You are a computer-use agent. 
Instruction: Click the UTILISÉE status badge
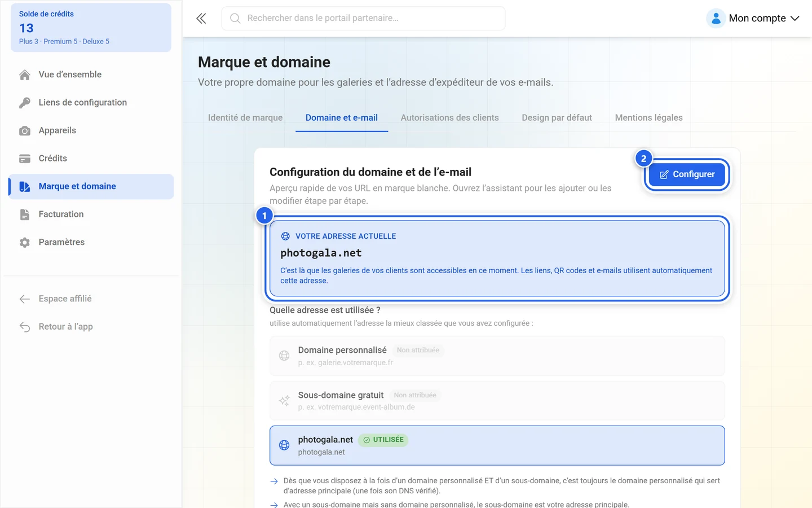(383, 440)
